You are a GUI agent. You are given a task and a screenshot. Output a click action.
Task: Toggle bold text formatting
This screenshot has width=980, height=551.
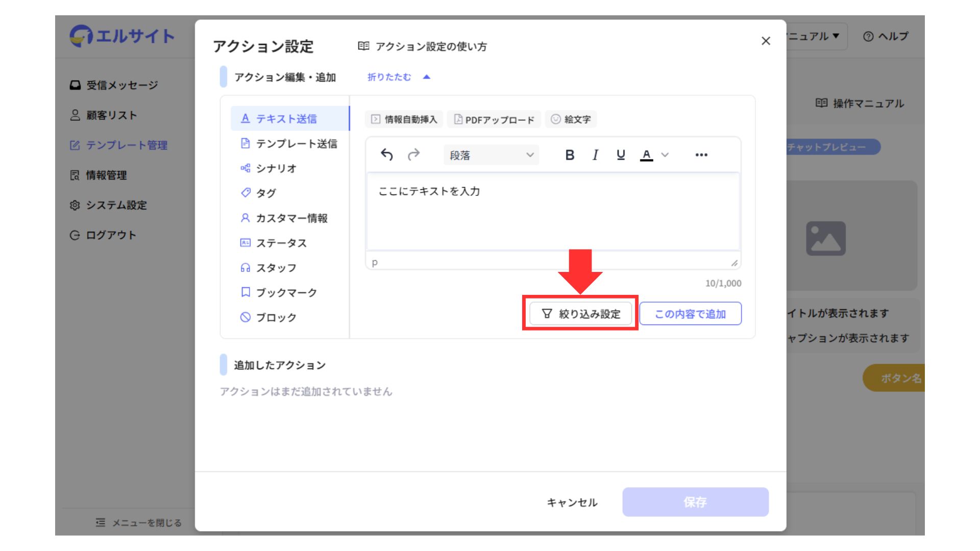pyautogui.click(x=570, y=155)
